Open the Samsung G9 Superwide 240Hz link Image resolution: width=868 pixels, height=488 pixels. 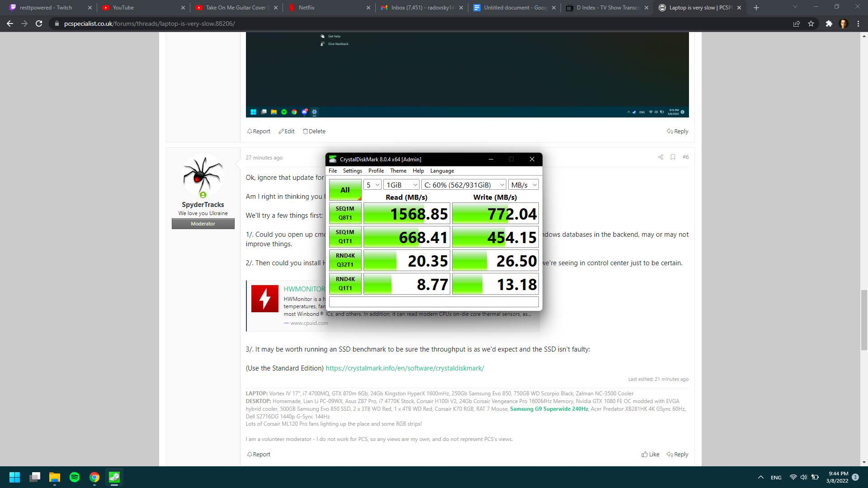pos(549,409)
